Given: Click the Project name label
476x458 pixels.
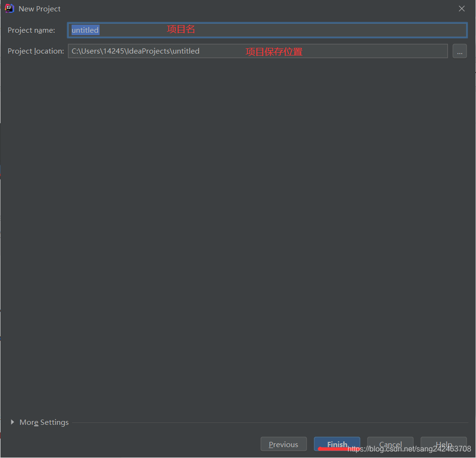Looking at the screenshot, I should pos(31,30).
